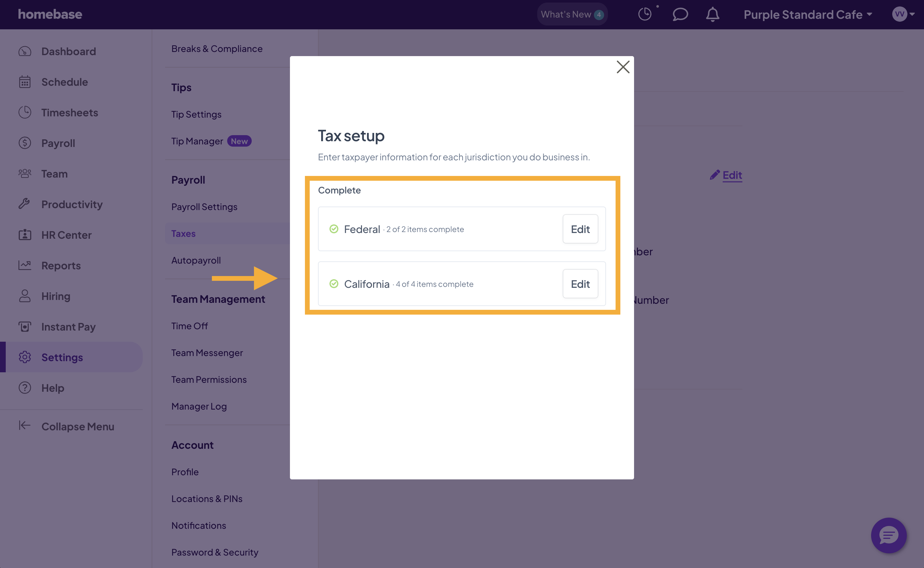Click the green checkmark beside Federal

tap(334, 229)
